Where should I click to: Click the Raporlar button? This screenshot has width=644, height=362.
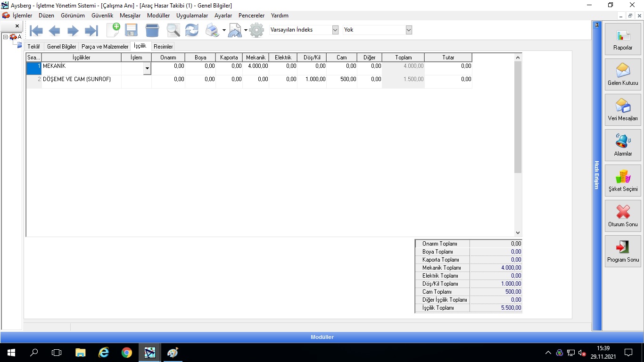[x=623, y=39]
